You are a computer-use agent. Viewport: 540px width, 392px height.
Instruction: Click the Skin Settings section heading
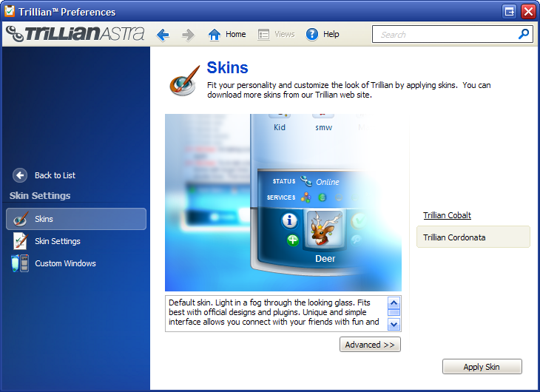(x=40, y=196)
